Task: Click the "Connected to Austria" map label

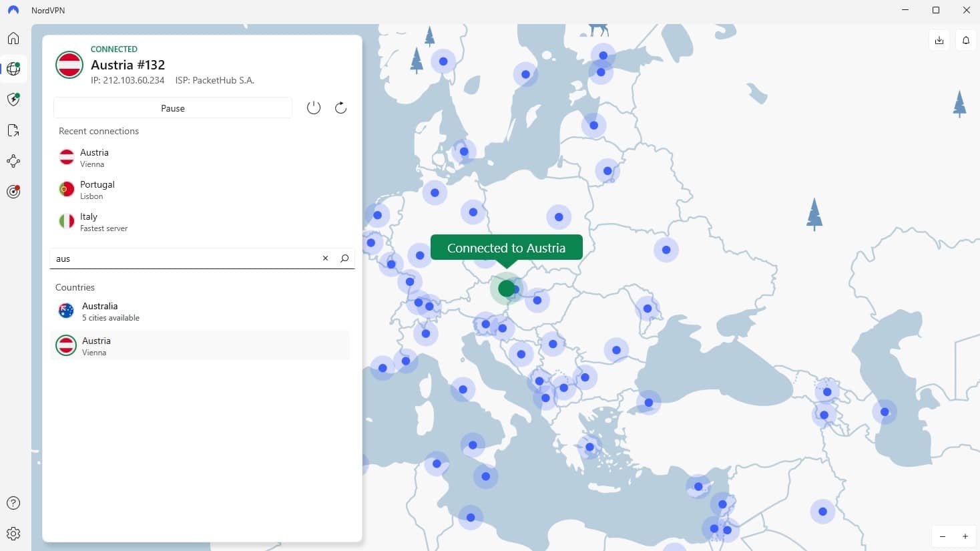Action: (x=507, y=248)
